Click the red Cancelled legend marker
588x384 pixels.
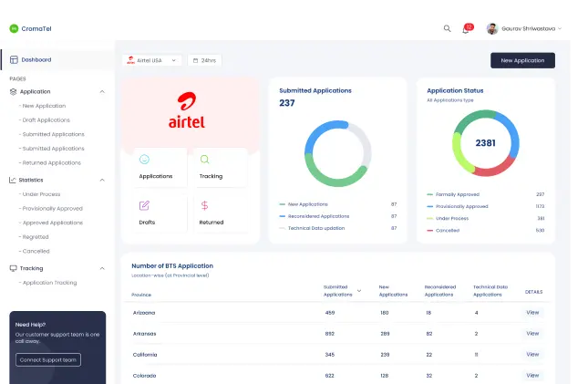(430, 231)
